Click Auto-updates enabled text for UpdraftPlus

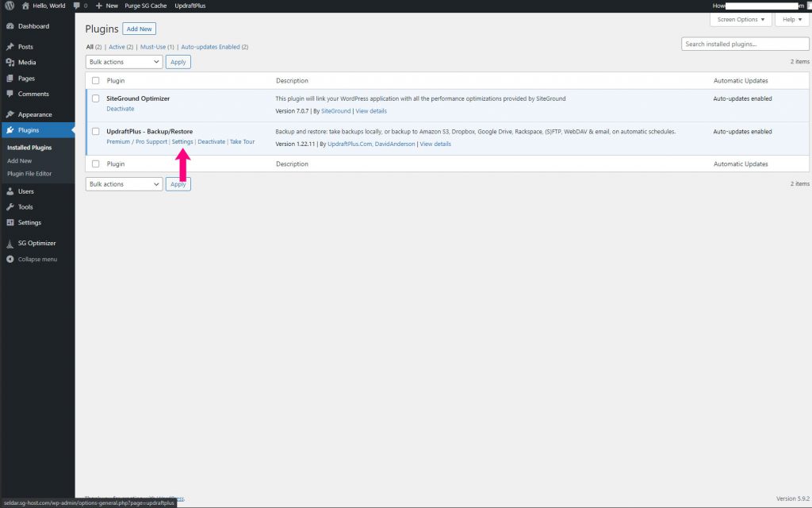point(742,132)
